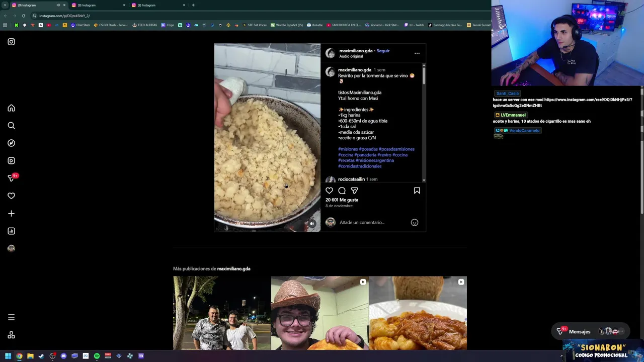Open File Explorer from the taskbar
Image resolution: width=644 pixels, height=362 pixels.
[30, 356]
